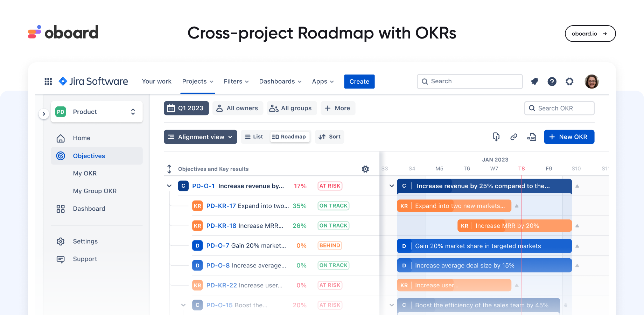This screenshot has height=315, width=644.
Task: Open the user profile avatar
Action: pyautogui.click(x=591, y=82)
